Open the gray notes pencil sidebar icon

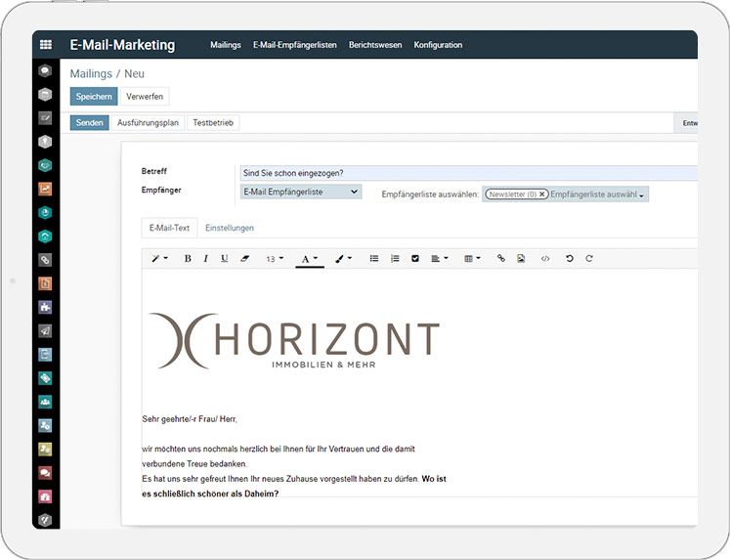pyautogui.click(x=45, y=118)
